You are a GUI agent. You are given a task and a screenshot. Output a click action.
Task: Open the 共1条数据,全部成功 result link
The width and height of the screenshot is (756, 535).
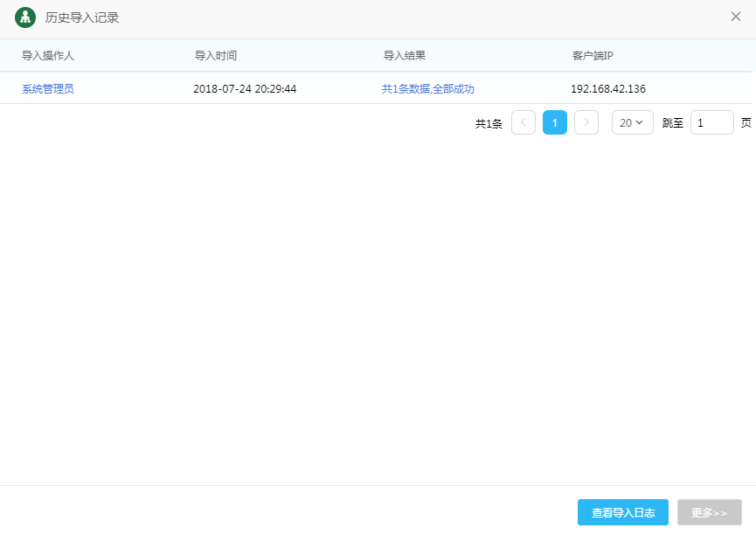click(x=427, y=89)
